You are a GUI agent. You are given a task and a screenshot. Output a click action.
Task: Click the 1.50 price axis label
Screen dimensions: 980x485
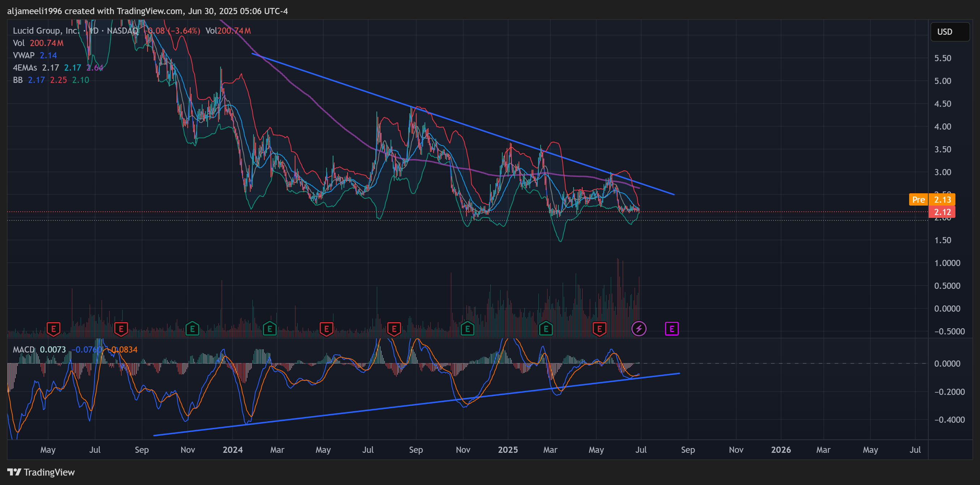943,241
